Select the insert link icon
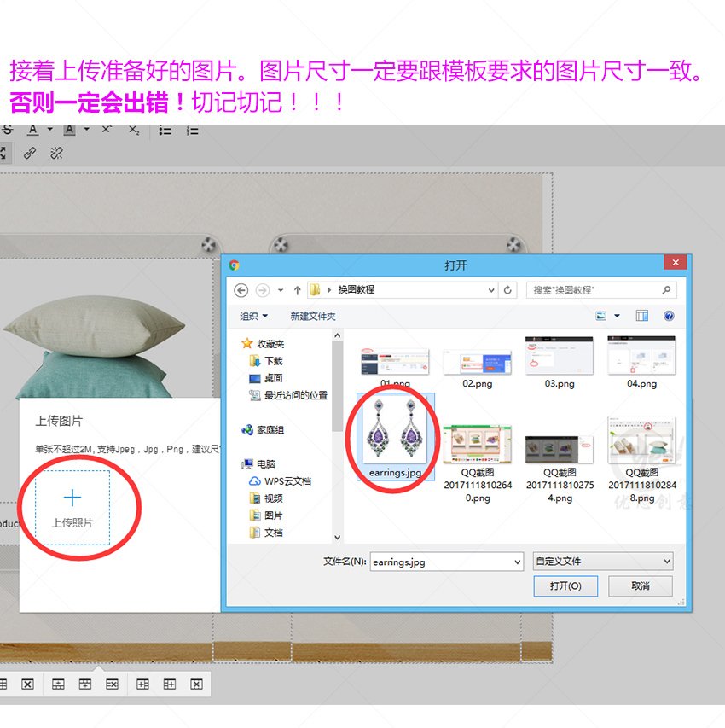The image size is (725, 728). (x=30, y=154)
